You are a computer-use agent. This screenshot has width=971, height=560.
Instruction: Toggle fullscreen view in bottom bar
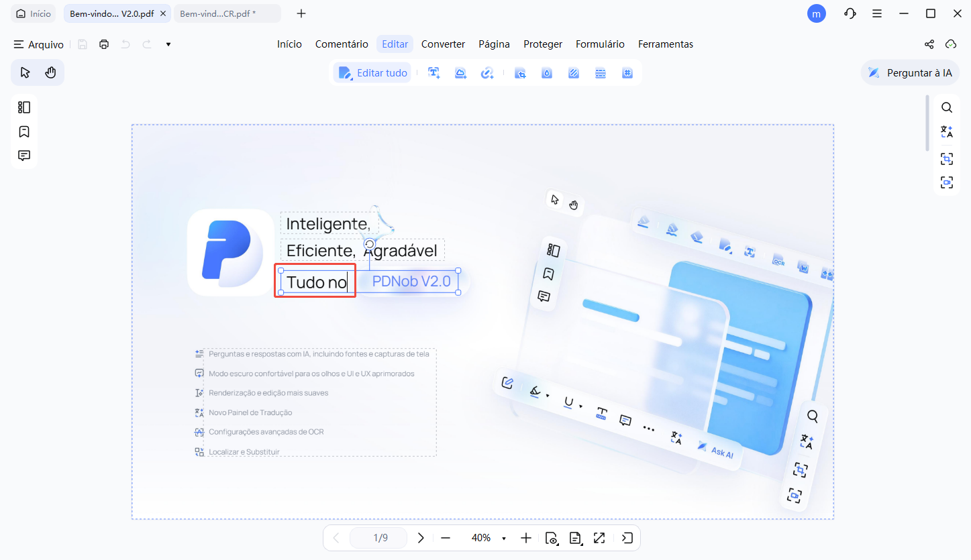(x=599, y=538)
